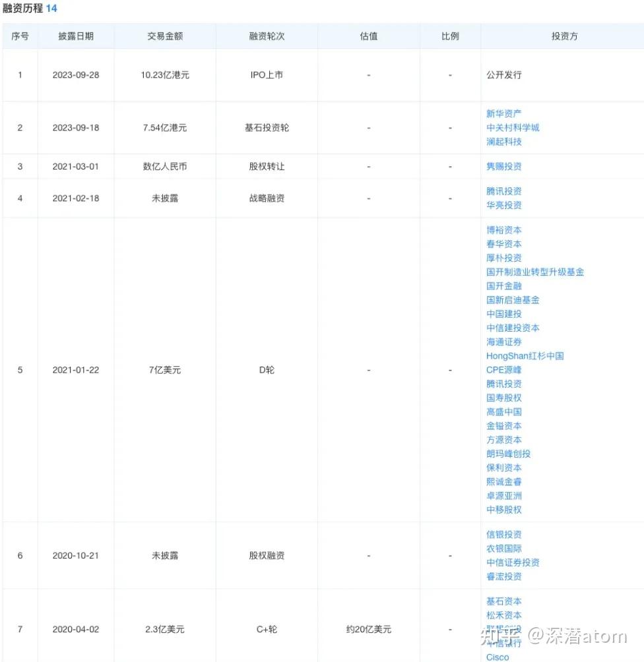The width and height of the screenshot is (644, 662).
Task: Open the 朗玛峰创投 investor link
Action: [x=508, y=454]
